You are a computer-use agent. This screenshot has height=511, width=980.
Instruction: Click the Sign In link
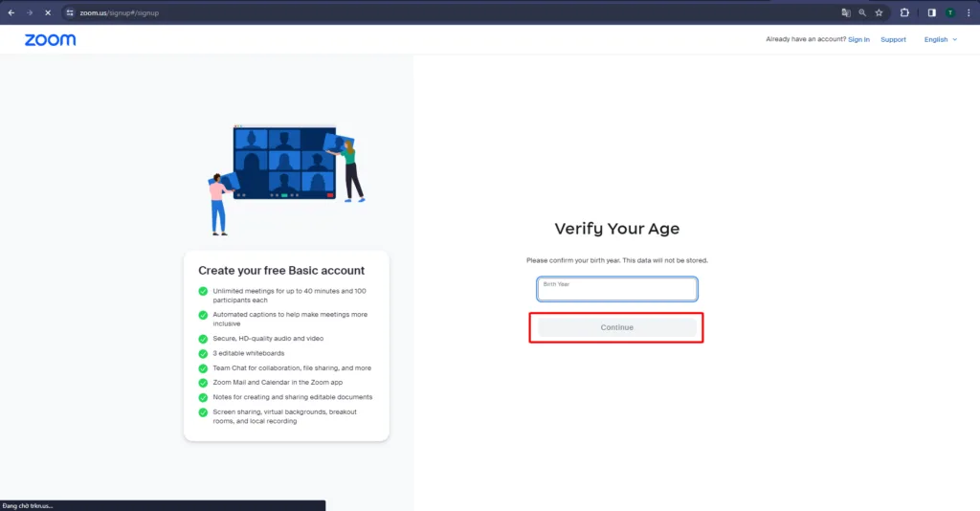pos(858,39)
